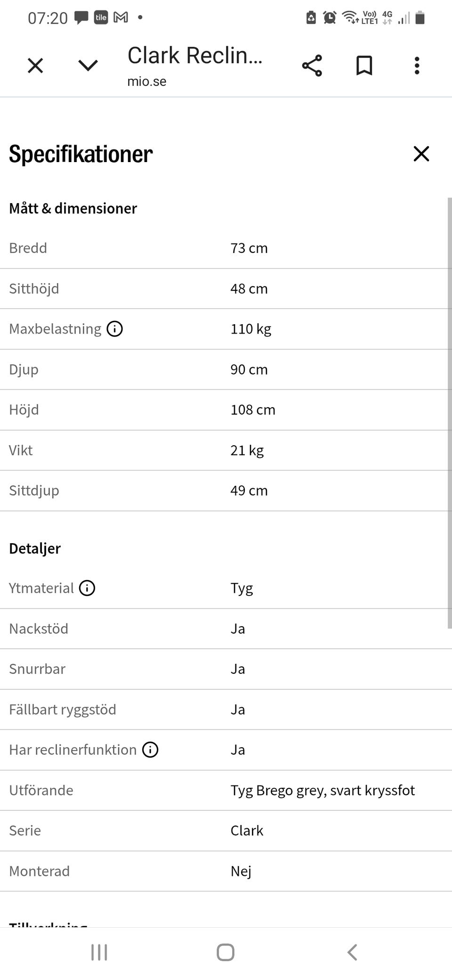Tap the Bredd 73 cm row
The image size is (452, 980).
(x=223, y=248)
